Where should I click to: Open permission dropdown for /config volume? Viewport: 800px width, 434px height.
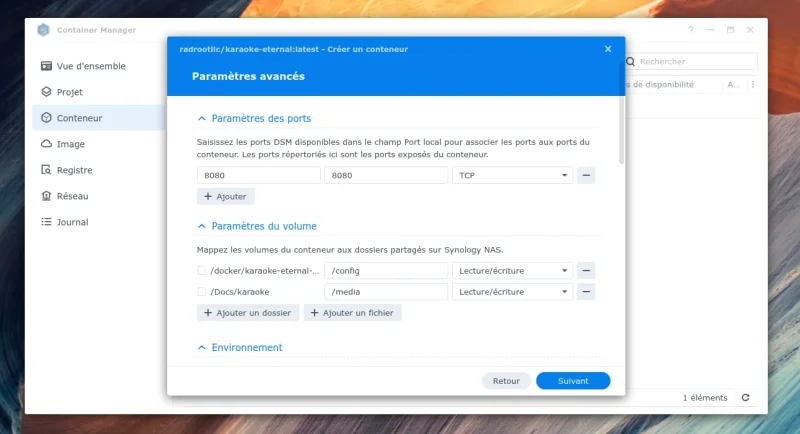coord(512,271)
